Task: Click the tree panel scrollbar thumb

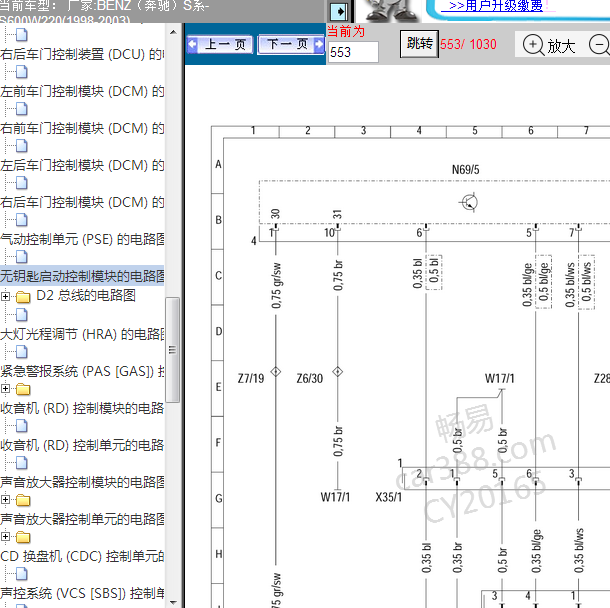Action: point(172,350)
